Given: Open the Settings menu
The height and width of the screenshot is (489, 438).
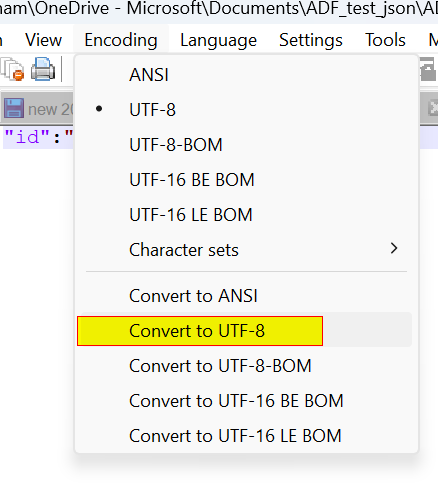Looking at the screenshot, I should pos(311,40).
